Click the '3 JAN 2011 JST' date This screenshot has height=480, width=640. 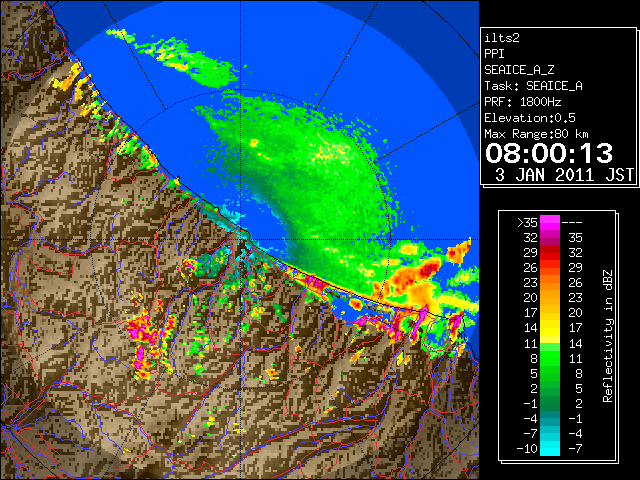click(x=564, y=175)
